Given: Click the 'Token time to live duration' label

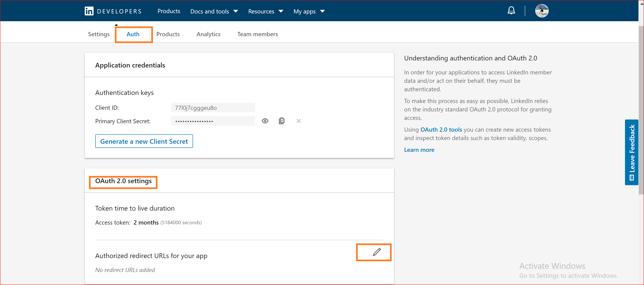Looking at the screenshot, I should point(135,208).
